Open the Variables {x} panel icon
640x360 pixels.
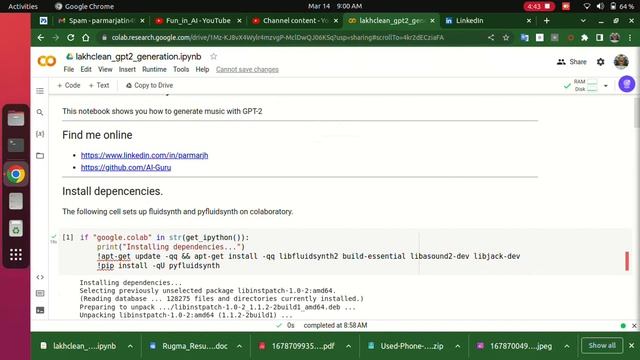pos(40,134)
